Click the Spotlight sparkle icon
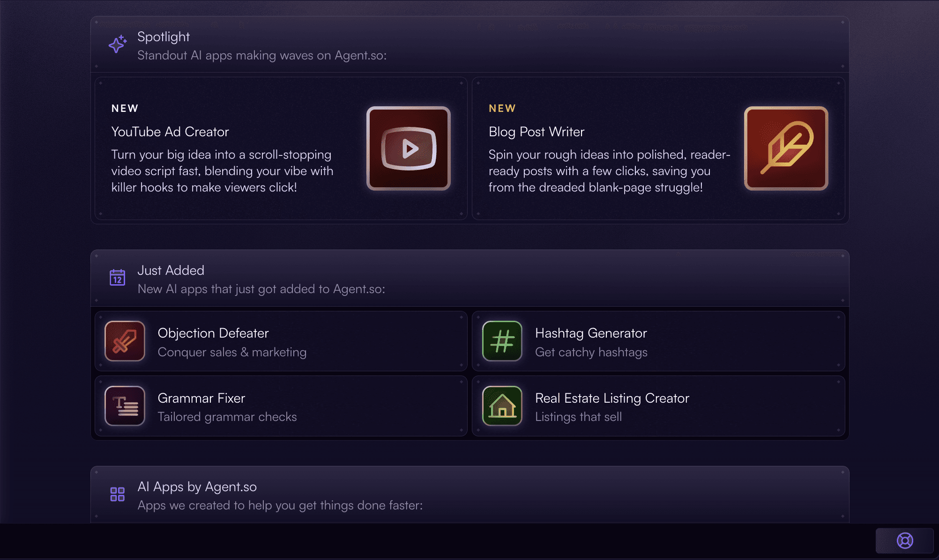Image resolution: width=939 pixels, height=560 pixels. 117,44
